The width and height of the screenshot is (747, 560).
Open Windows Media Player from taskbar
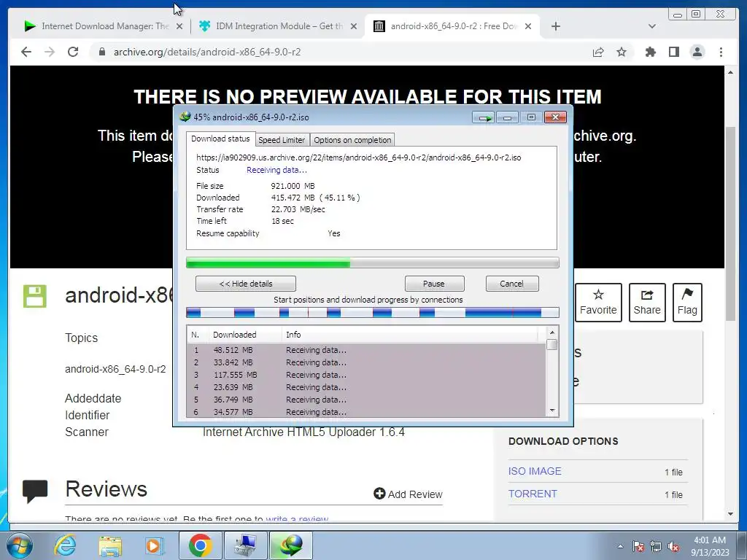click(x=154, y=545)
